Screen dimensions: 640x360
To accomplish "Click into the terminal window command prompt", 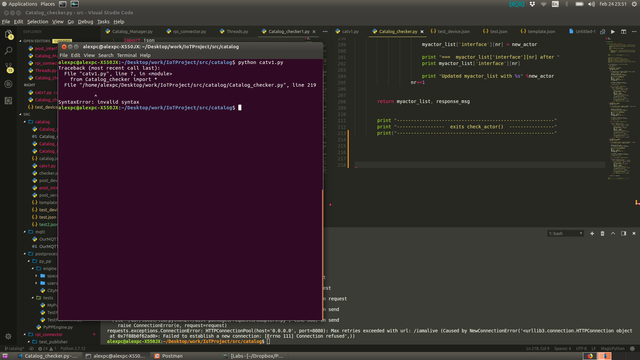I will [x=240, y=108].
